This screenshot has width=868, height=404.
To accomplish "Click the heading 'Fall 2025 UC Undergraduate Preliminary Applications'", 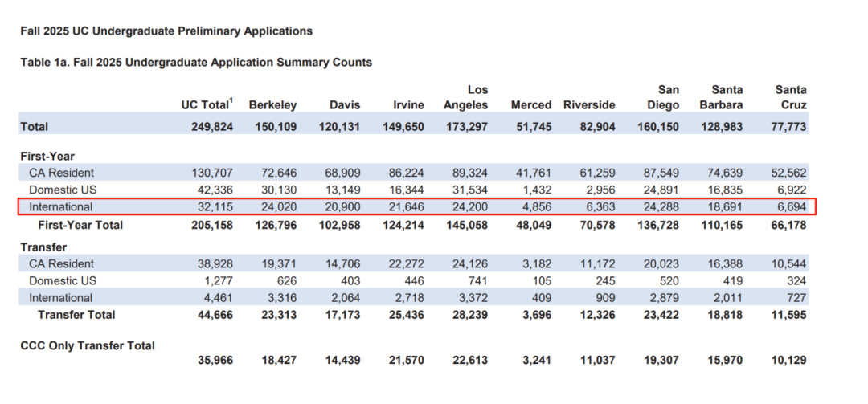I will [x=166, y=31].
